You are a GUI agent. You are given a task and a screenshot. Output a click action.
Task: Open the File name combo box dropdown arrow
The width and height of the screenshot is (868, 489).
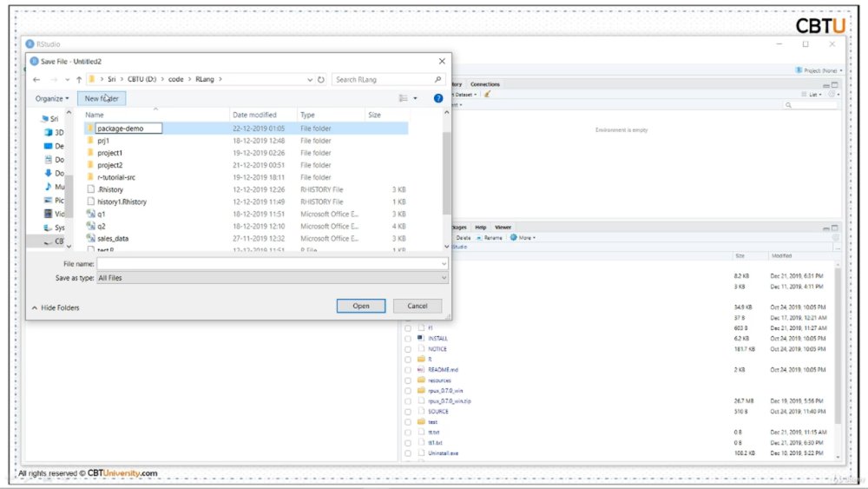pyautogui.click(x=444, y=263)
